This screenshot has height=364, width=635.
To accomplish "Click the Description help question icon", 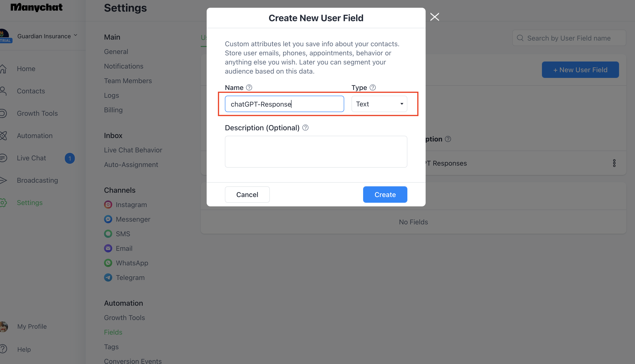I will tap(305, 128).
